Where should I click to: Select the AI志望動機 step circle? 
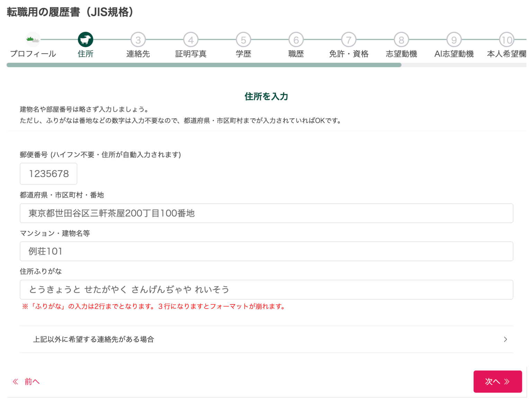tap(454, 39)
